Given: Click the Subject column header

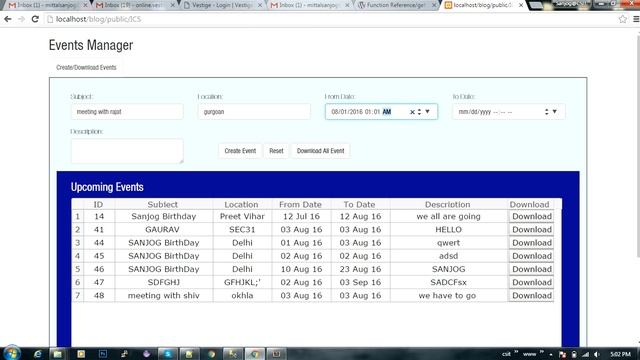Looking at the screenshot, I should [162, 204].
